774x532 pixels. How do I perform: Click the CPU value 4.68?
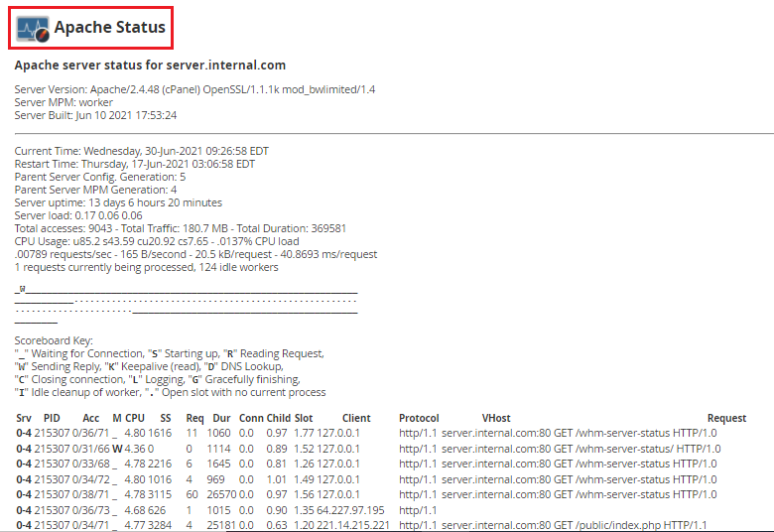pyautogui.click(x=135, y=510)
